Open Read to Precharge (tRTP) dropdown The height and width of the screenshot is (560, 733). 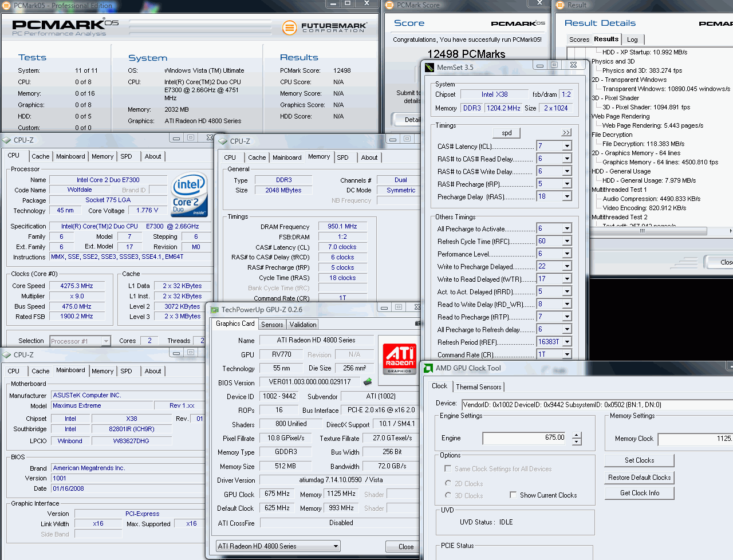tap(567, 317)
